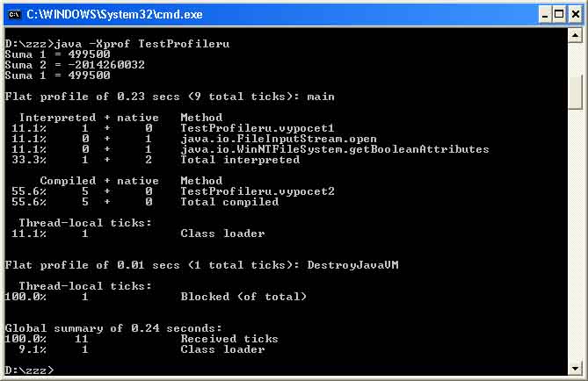Click the java.io.FileInputStream.open method entry
The width and height of the screenshot is (588, 381).
pyautogui.click(x=279, y=138)
